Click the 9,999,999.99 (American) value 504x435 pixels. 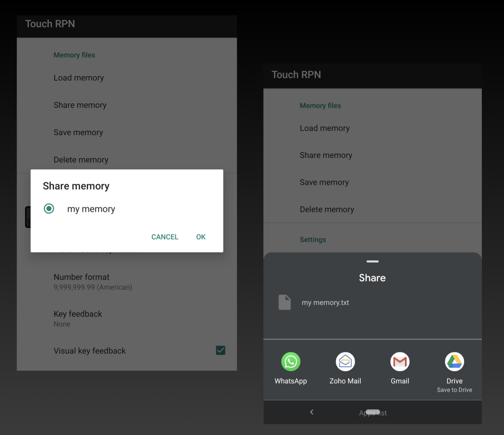(x=93, y=287)
